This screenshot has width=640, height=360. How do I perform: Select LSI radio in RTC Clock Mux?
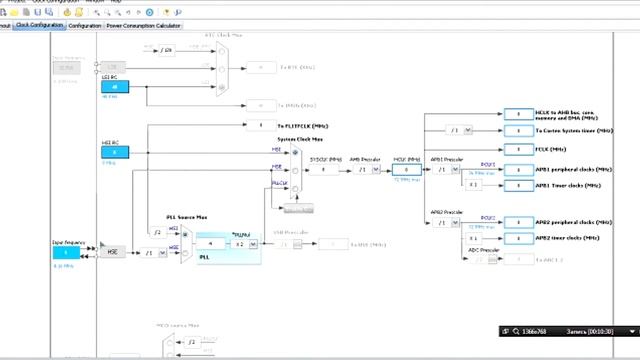(222, 87)
